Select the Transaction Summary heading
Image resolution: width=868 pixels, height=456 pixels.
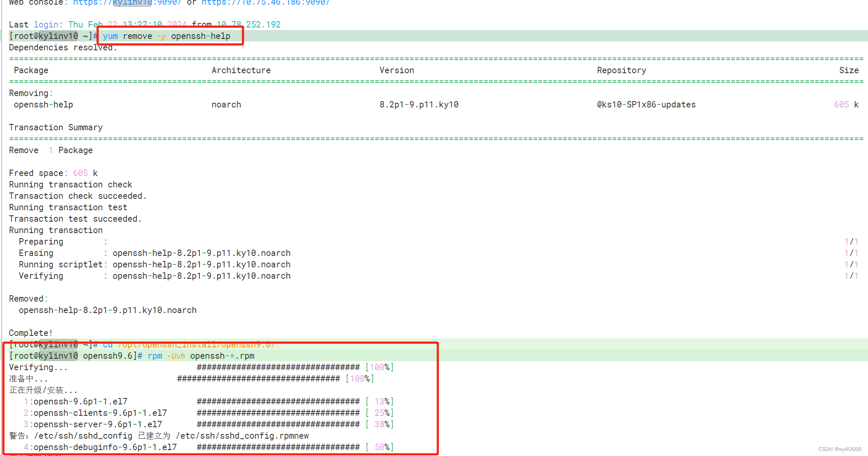(x=55, y=127)
